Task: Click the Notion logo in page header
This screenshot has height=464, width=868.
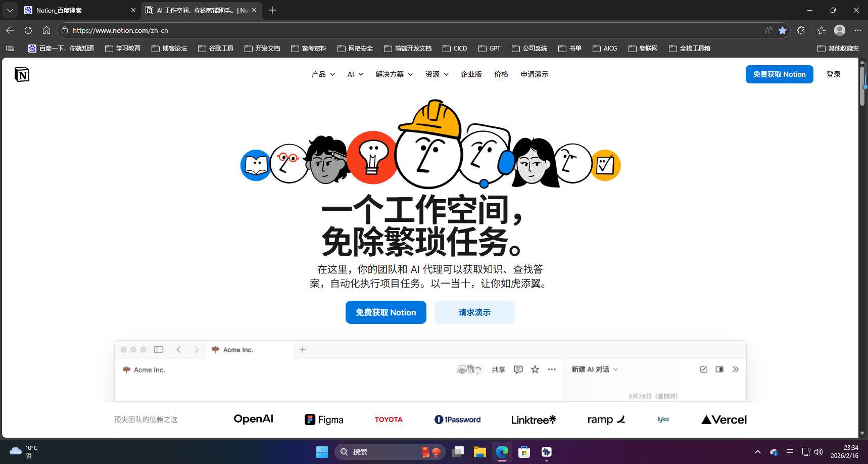Action: (22, 74)
